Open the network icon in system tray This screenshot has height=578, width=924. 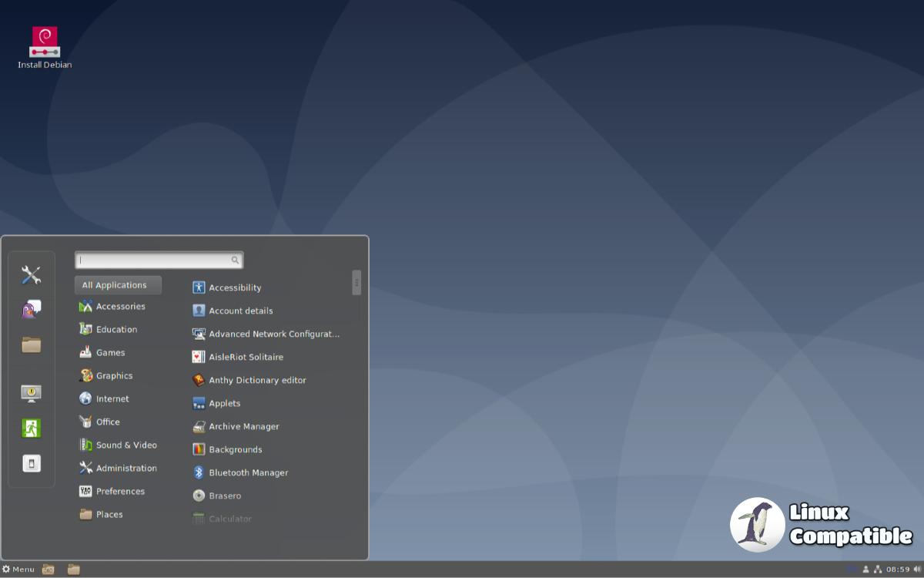point(878,570)
